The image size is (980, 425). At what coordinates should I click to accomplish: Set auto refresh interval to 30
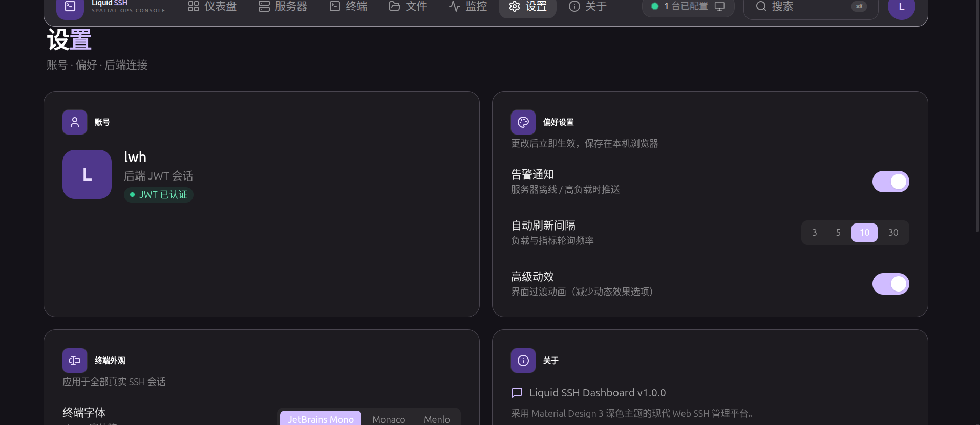click(x=893, y=233)
